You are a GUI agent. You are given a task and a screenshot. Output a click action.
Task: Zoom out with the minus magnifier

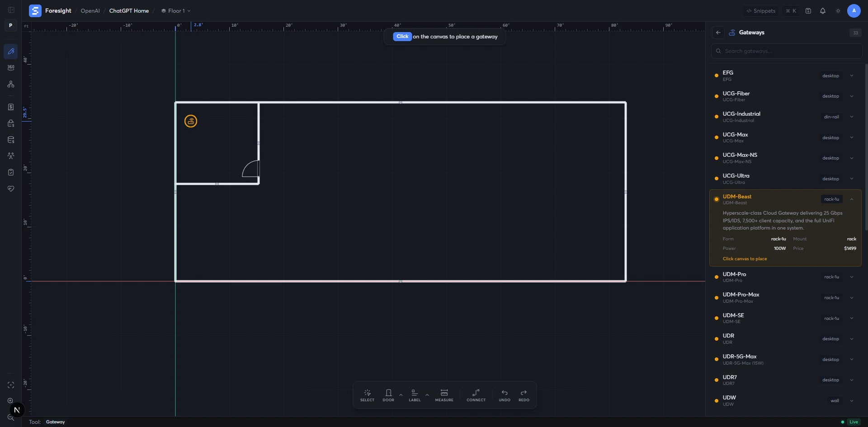tap(11, 418)
